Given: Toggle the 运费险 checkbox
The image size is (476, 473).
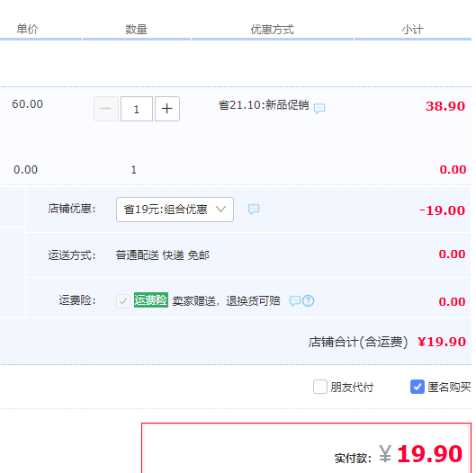Looking at the screenshot, I should [x=123, y=301].
